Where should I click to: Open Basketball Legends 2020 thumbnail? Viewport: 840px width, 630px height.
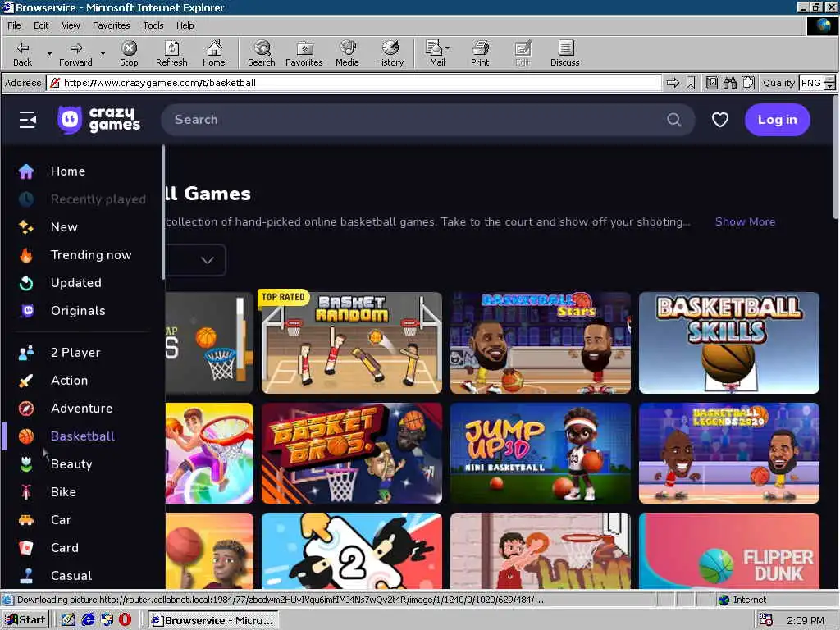coord(728,453)
